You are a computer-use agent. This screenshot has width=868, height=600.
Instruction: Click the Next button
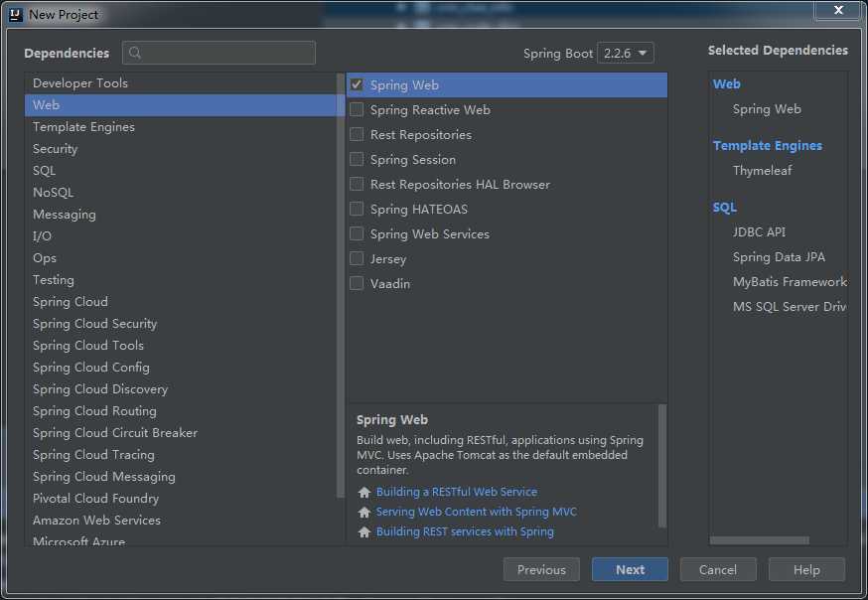pyautogui.click(x=630, y=569)
